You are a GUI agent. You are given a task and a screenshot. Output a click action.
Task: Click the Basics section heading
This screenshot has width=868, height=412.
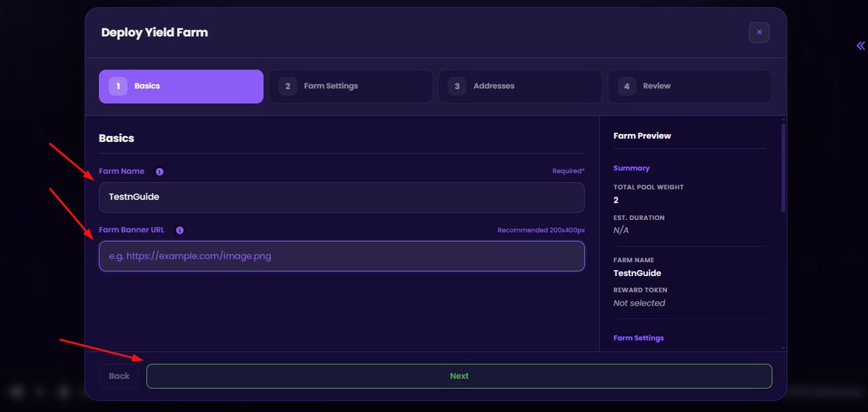click(x=116, y=138)
